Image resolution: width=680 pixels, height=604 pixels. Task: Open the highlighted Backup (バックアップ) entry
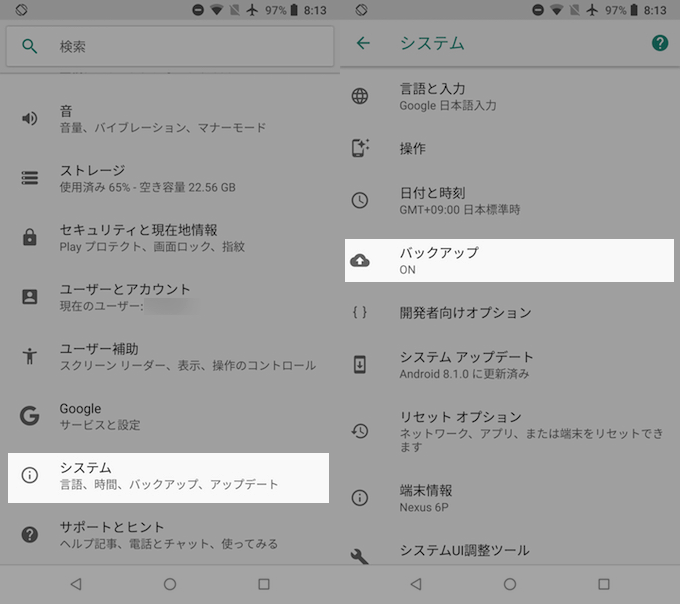coord(509,260)
